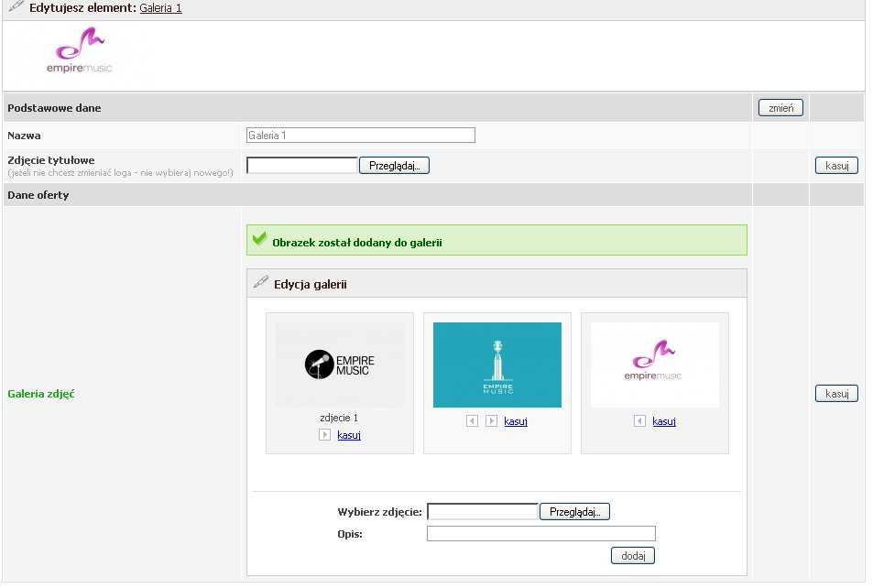Click kasuj button in Galeria zdjęć row
Screen dimensions: 873x588
[x=836, y=394]
